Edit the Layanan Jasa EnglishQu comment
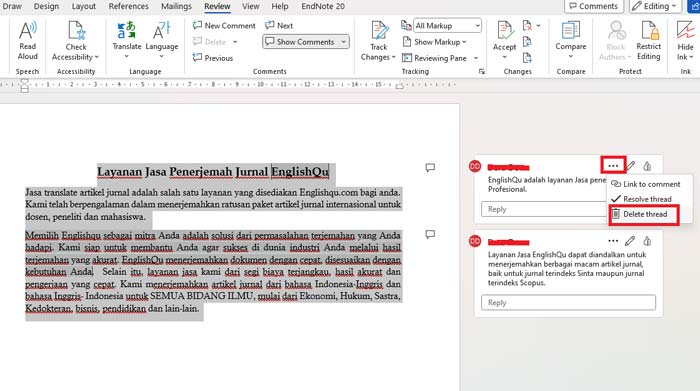The height and width of the screenshot is (391, 700). point(630,241)
